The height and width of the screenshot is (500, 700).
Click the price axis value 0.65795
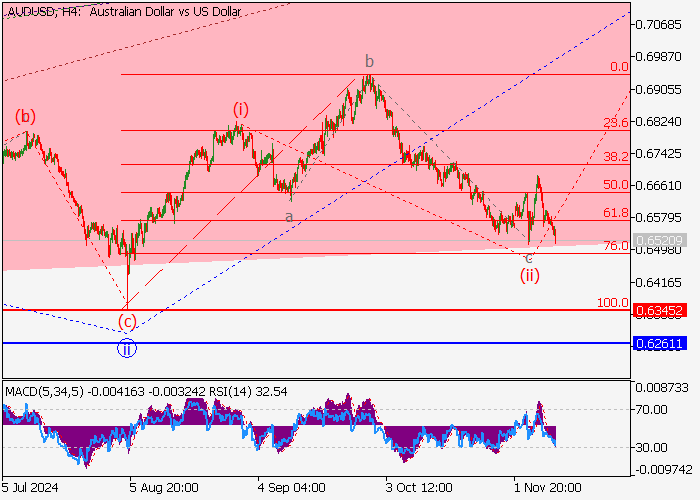click(658, 218)
